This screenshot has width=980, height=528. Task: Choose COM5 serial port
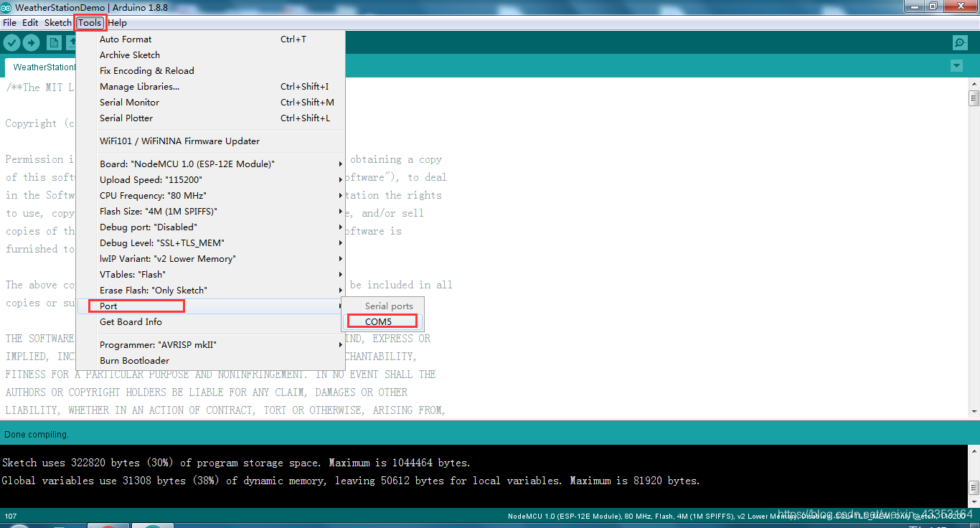(383, 322)
